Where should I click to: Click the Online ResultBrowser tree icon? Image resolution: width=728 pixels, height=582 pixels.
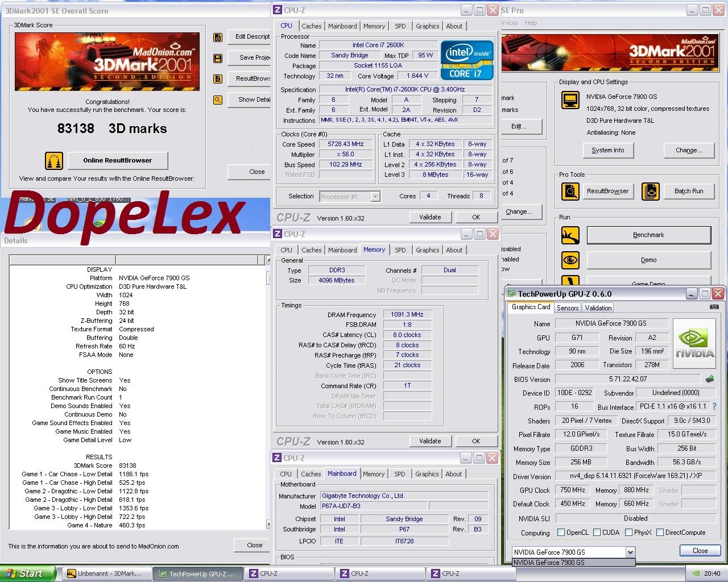(54, 160)
